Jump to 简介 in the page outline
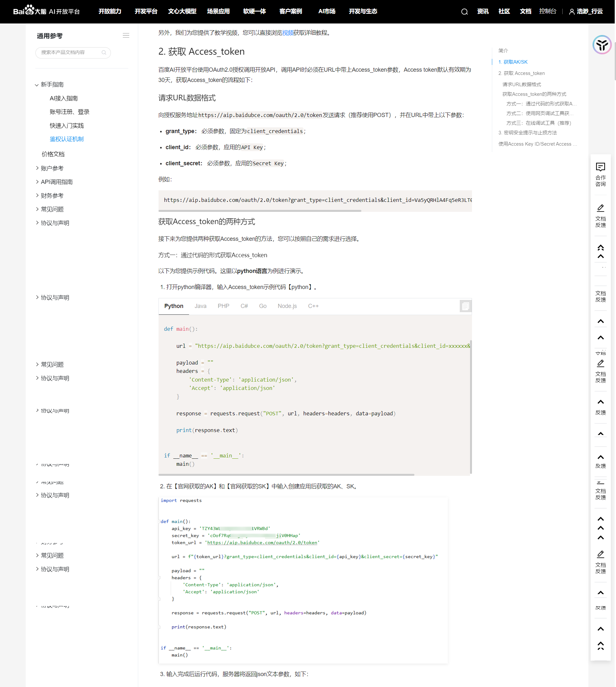This screenshot has height=687, width=616. coord(503,51)
